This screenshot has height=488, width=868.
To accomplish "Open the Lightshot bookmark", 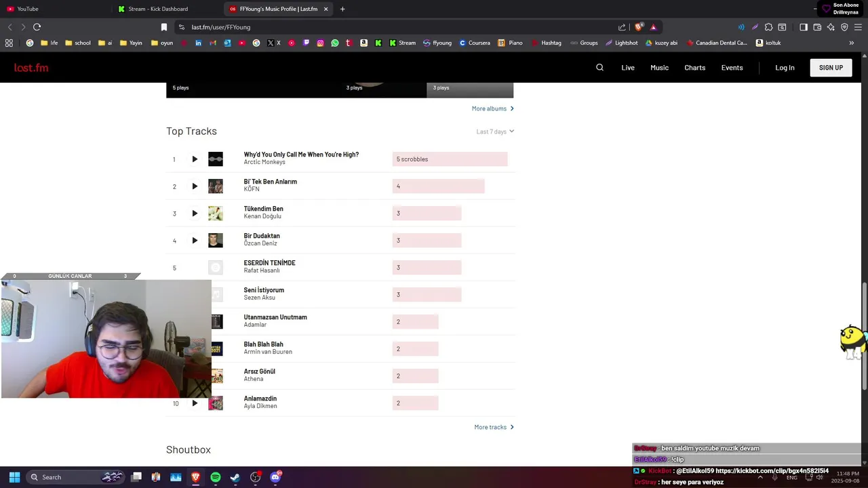I will coord(622,43).
